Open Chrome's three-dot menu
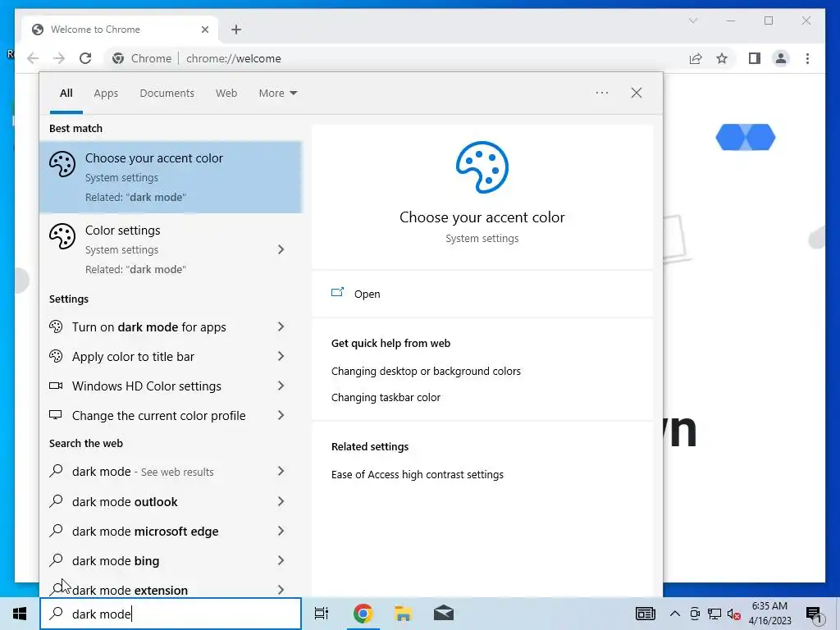The image size is (840, 630). (807, 58)
